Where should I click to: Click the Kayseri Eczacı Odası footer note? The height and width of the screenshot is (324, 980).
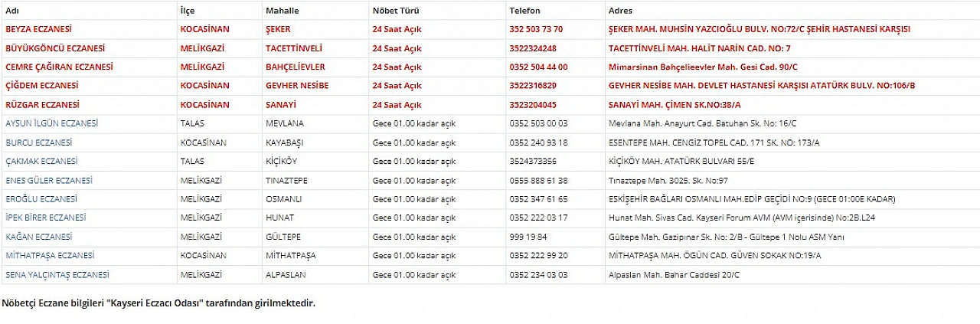pos(158,303)
